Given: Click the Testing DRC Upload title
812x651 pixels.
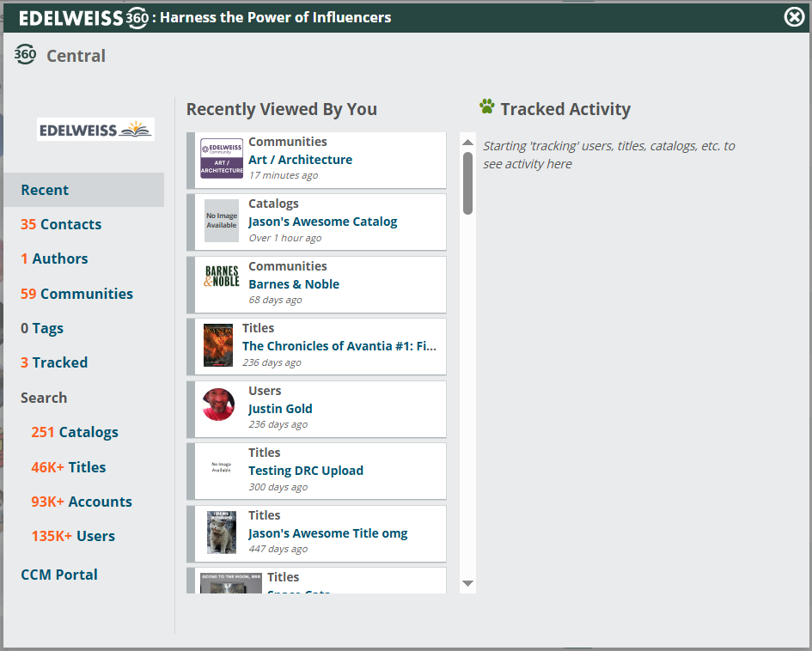Looking at the screenshot, I should coord(305,471).
